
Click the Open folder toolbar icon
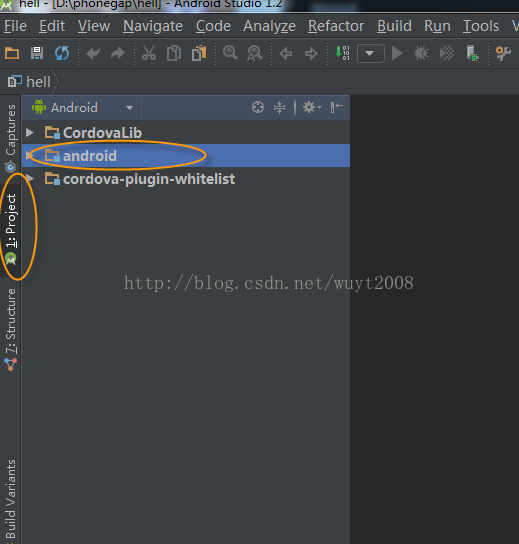coord(12,53)
